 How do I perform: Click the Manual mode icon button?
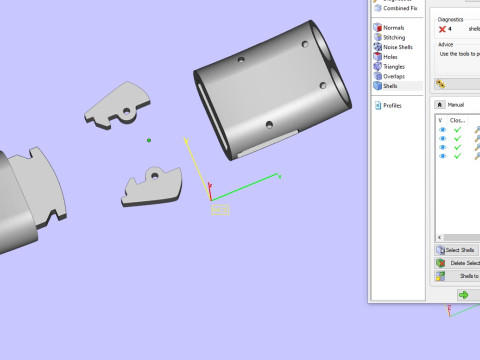tap(440, 105)
